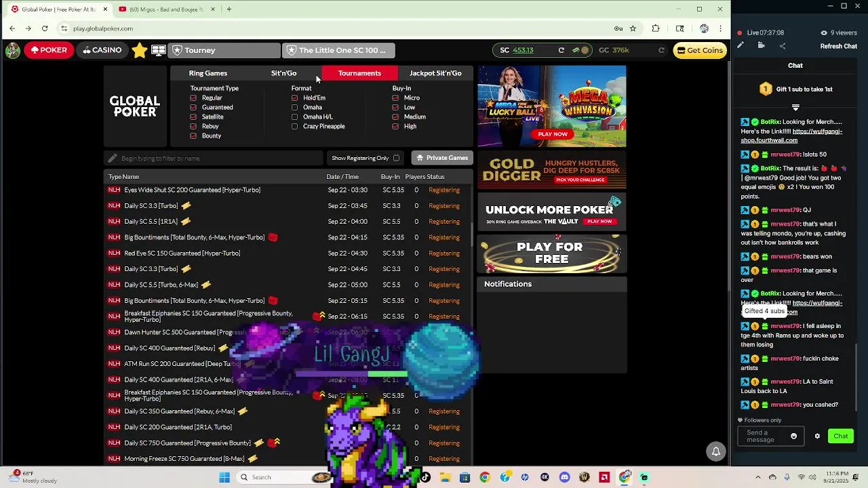The image size is (868, 488).
Task: Toggle the SC/GC currency switch
Action: [x=580, y=50]
